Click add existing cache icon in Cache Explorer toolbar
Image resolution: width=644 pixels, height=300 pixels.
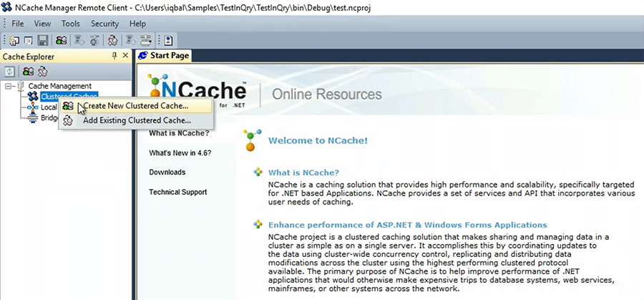[x=43, y=72]
